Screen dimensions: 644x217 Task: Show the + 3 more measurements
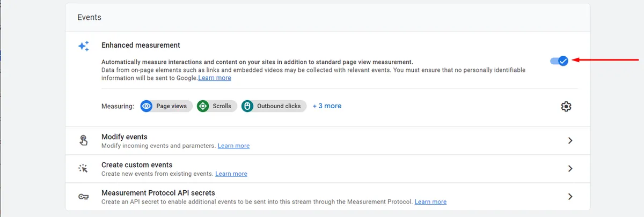click(x=327, y=106)
